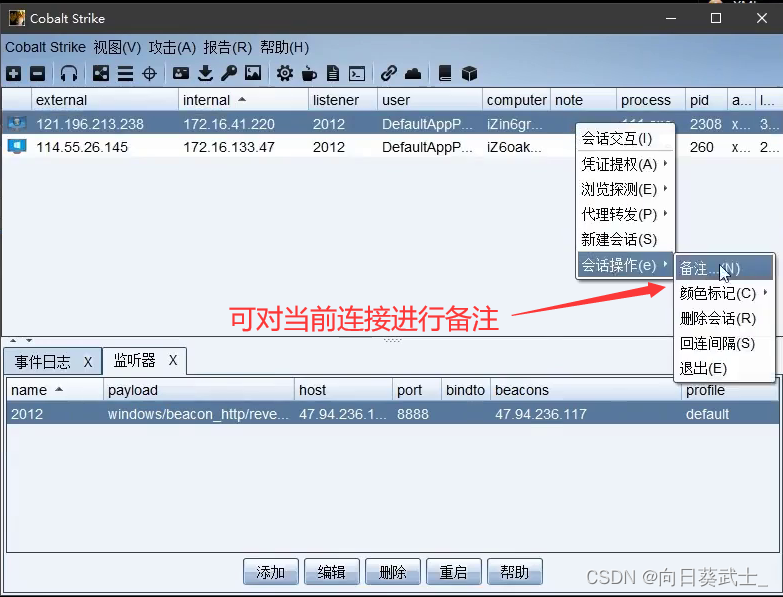This screenshot has height=597, width=783.
Task: Sort listeners by the name column header
Action: 55,390
